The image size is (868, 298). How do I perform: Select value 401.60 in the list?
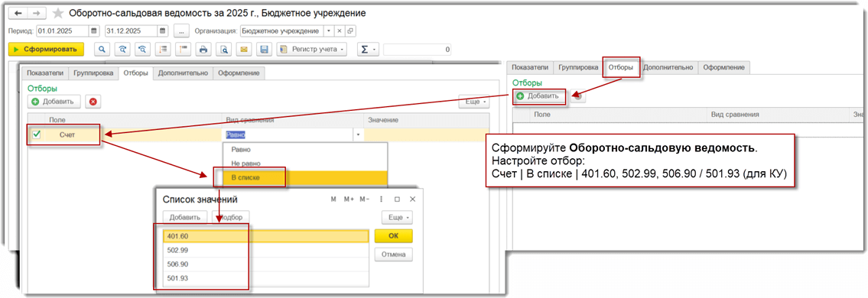pyautogui.click(x=265, y=236)
